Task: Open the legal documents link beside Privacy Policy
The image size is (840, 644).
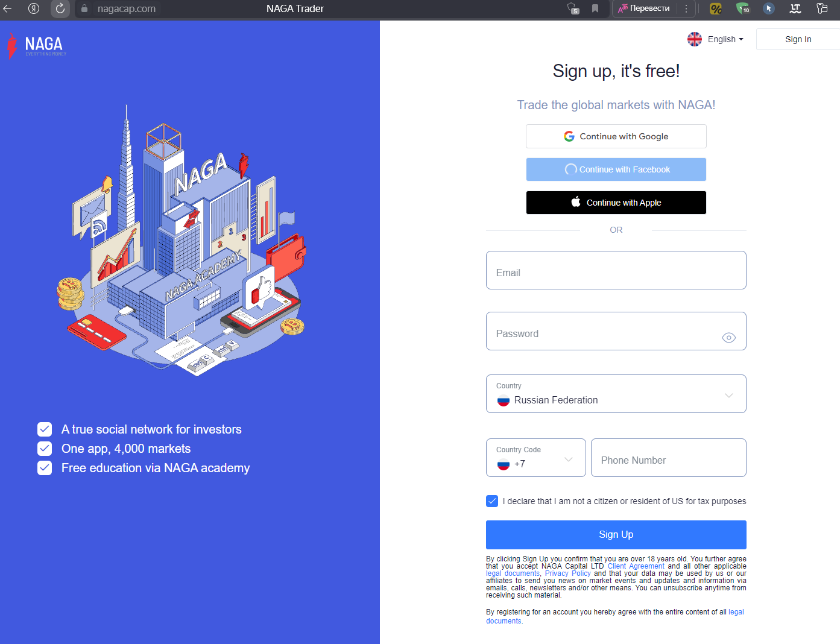Action: 513,573
